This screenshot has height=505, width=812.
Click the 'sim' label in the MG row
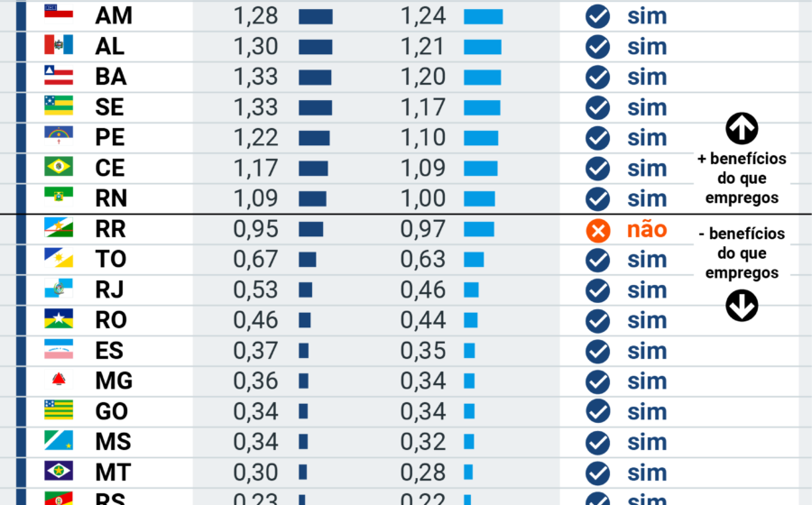click(x=647, y=381)
